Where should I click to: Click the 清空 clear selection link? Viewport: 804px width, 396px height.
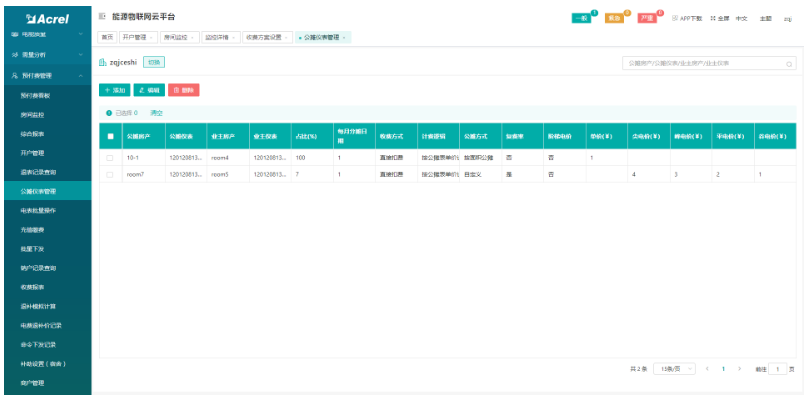click(x=156, y=113)
